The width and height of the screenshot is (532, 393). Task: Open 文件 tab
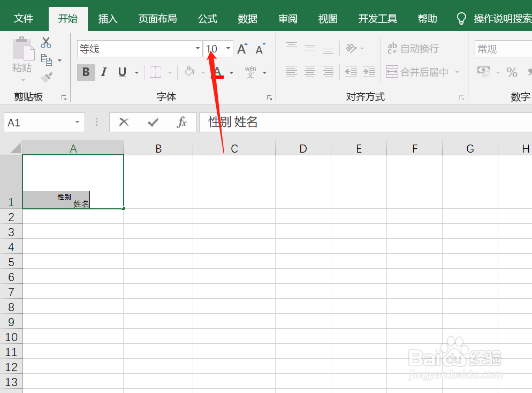(x=24, y=18)
